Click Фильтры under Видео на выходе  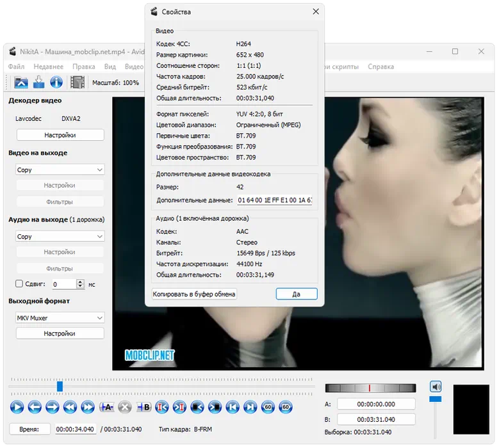pos(60,202)
